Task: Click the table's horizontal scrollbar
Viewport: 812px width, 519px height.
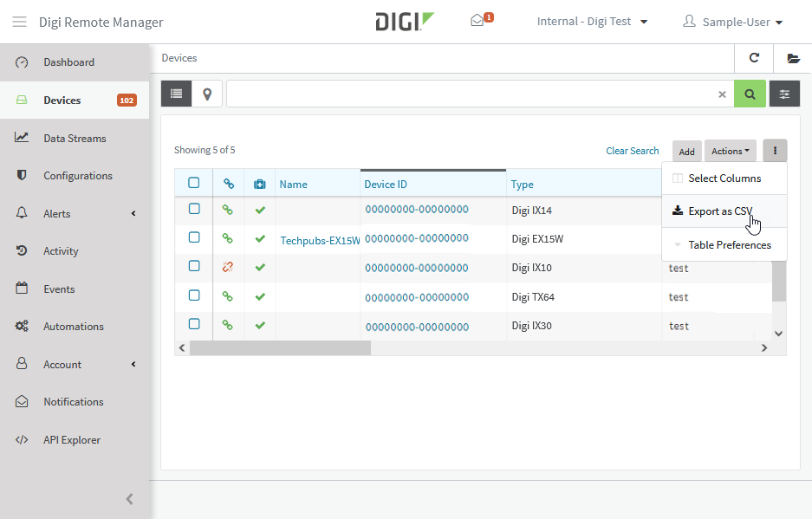Action: pos(280,347)
